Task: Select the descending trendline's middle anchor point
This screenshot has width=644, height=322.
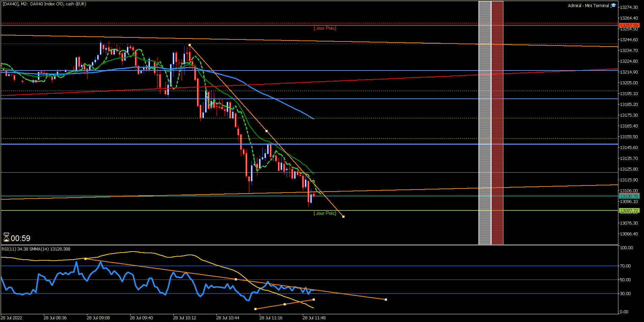Action: click(x=266, y=131)
